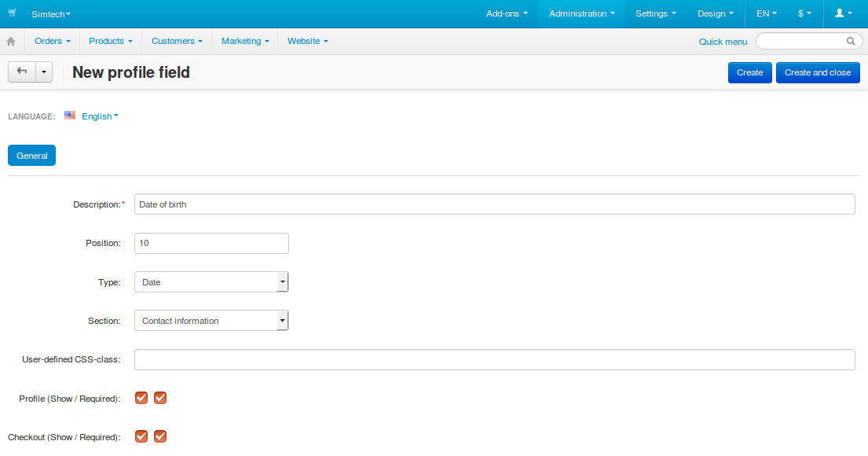Click the Profile (Show / Required): label
868x456 pixels.
point(70,399)
